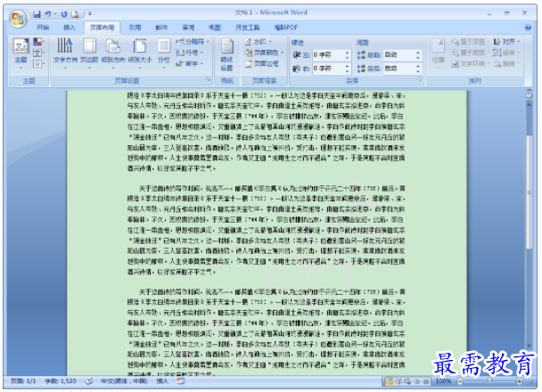This screenshot has height=392, width=542.
Task: Open the Paragraph dialog launcher
Action: pyautogui.click(x=421, y=80)
